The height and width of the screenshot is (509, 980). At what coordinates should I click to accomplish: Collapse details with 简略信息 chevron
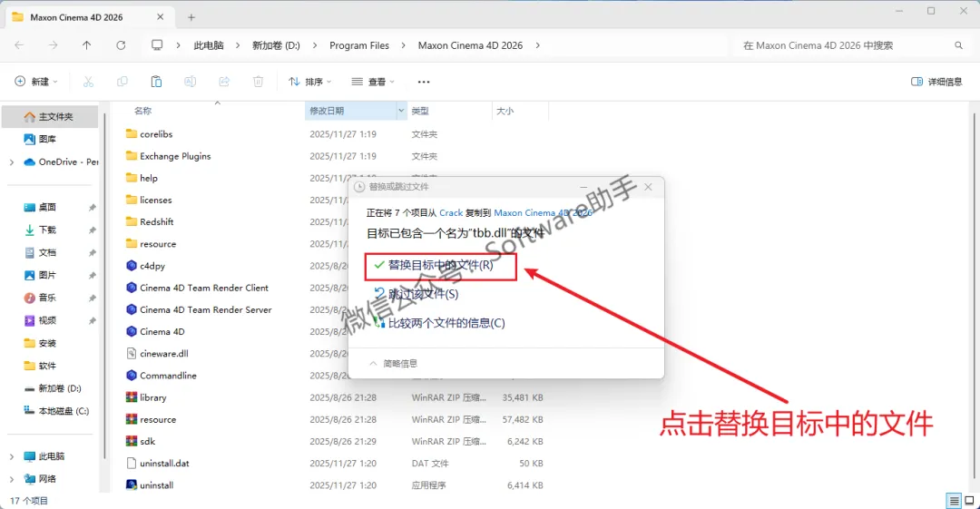tap(373, 363)
